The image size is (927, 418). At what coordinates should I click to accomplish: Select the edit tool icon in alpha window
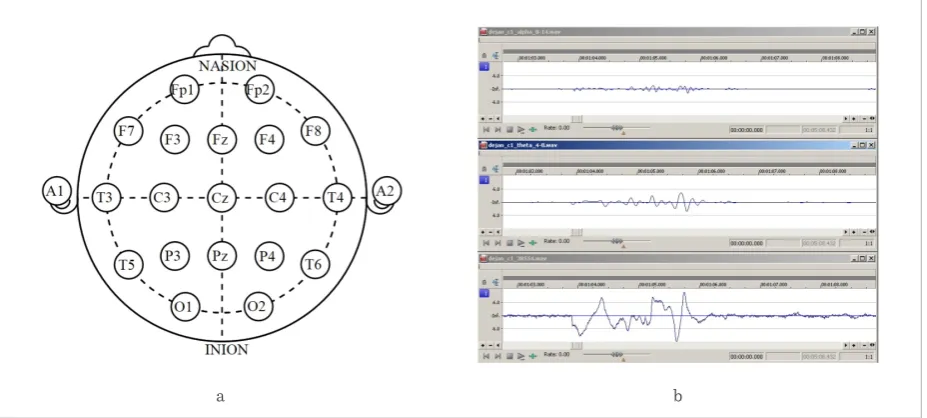pos(495,55)
